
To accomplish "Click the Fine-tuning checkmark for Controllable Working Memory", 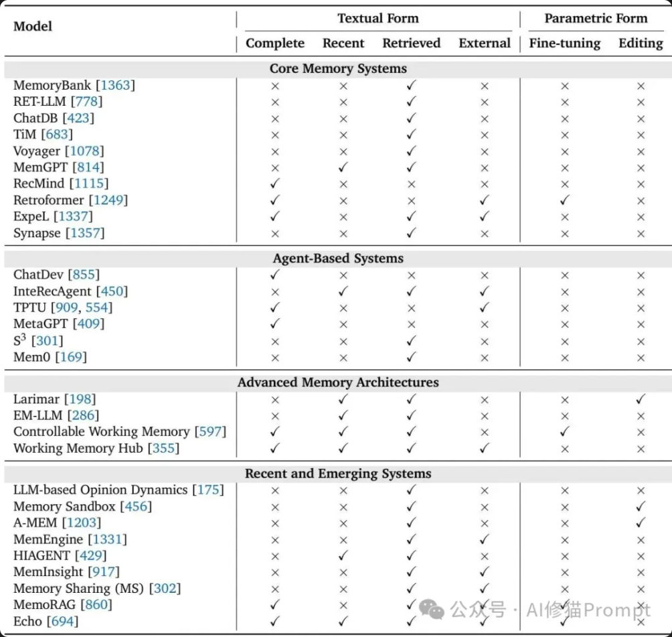I will coord(564,432).
